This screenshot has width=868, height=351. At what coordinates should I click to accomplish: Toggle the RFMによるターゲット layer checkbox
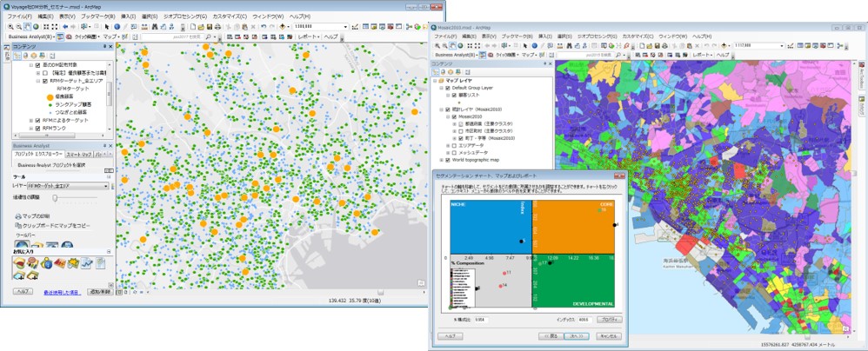pyautogui.click(x=37, y=120)
